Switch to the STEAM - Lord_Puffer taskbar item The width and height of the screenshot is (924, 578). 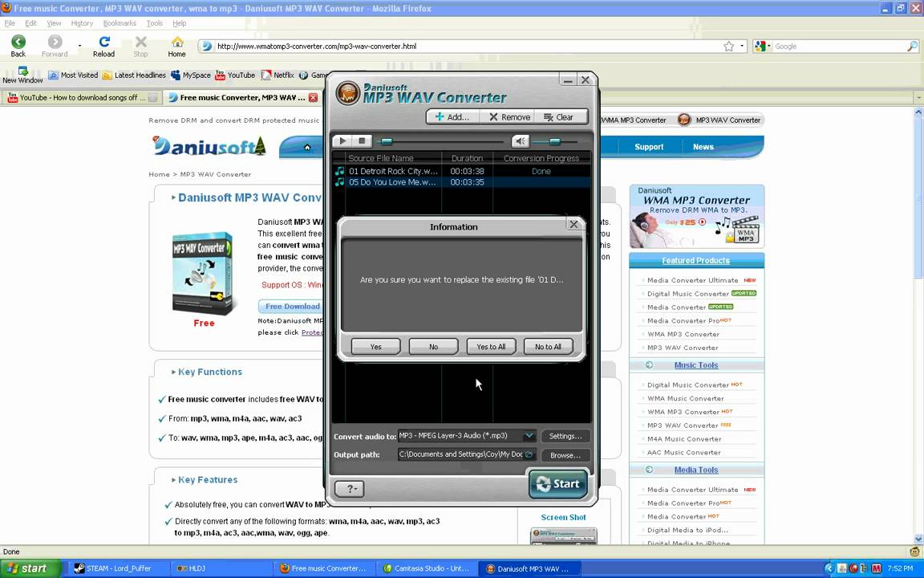point(120,568)
